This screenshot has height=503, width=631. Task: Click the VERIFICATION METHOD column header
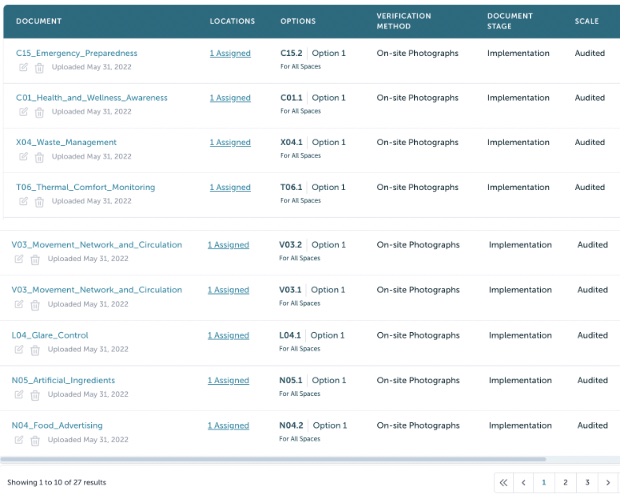pos(404,21)
